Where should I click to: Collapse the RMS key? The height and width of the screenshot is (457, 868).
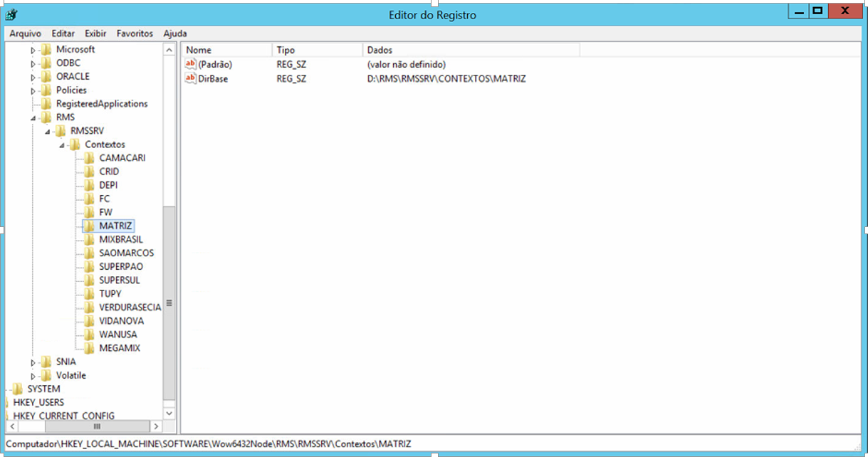[x=33, y=117]
